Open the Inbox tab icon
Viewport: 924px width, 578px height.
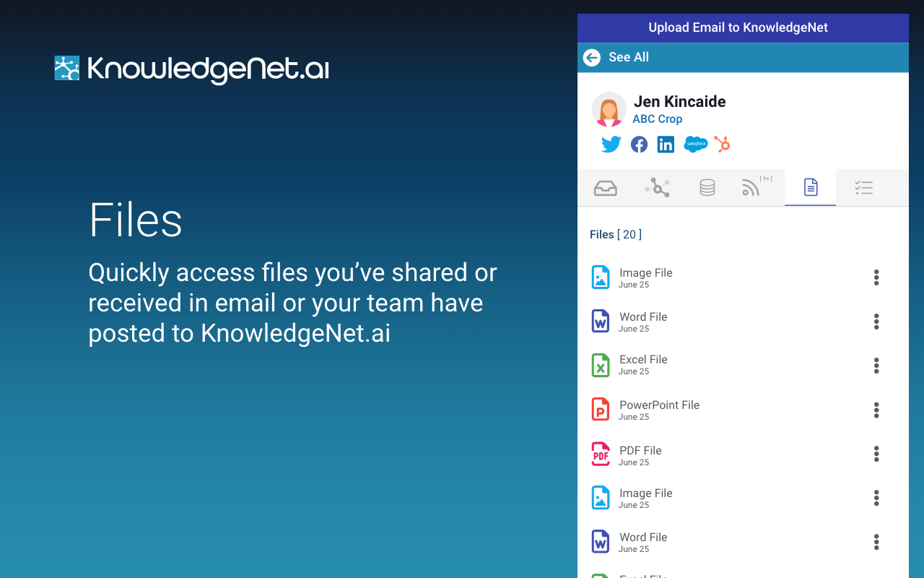tap(605, 188)
